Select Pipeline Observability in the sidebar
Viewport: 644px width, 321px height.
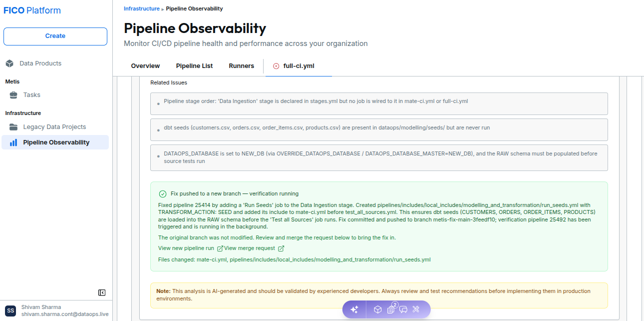[x=55, y=142]
